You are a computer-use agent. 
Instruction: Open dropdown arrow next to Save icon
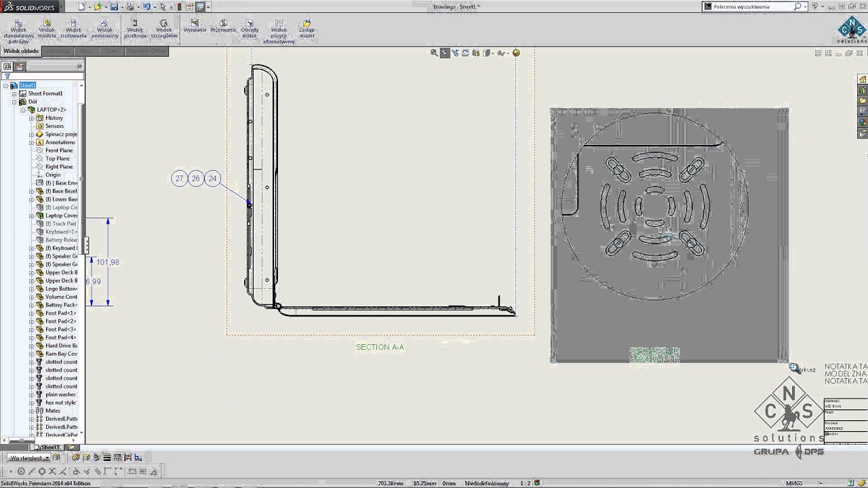point(121,7)
